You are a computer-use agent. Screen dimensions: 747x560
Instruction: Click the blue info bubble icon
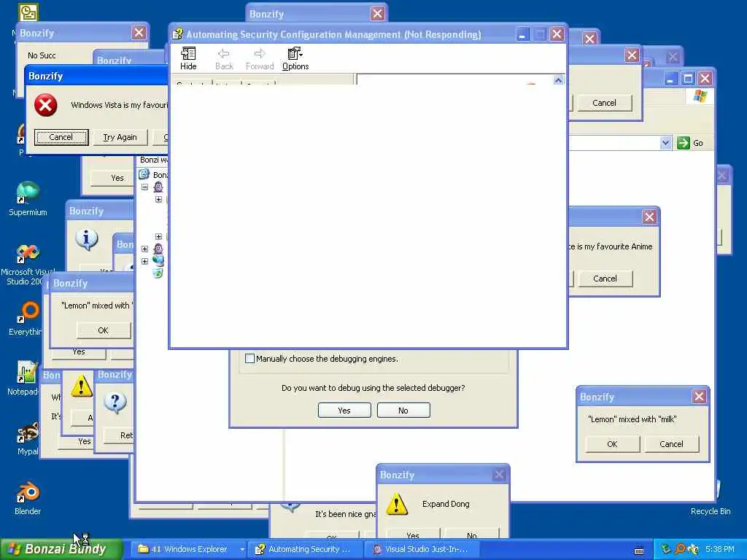pos(86,238)
